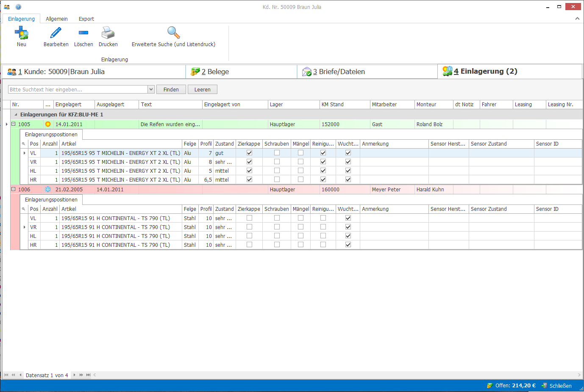Click summer sun icon in row 1005

(48, 124)
